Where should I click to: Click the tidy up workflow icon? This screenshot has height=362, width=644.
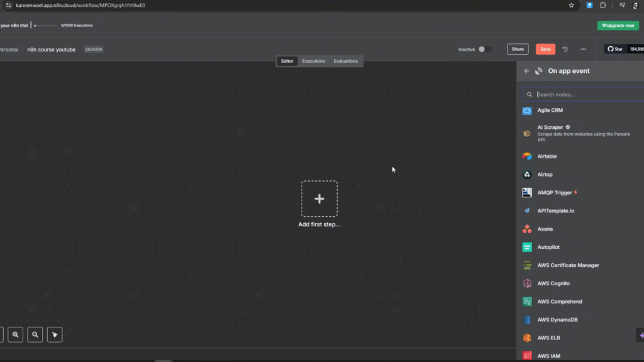[55, 334]
